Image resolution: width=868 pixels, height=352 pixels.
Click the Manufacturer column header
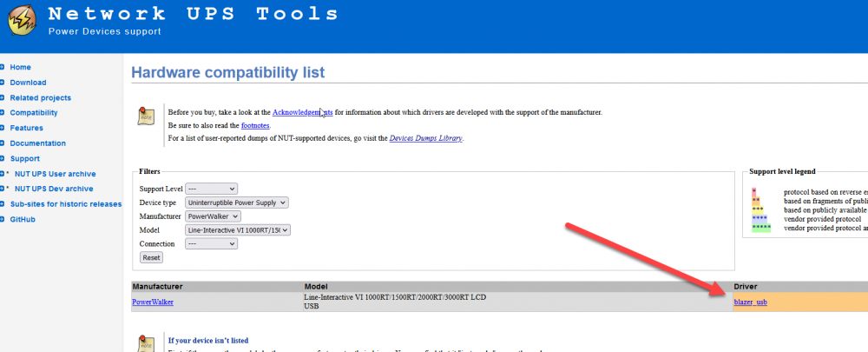[x=157, y=287]
